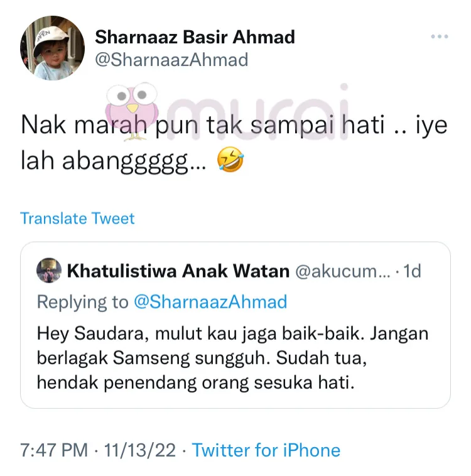Image resolution: width=471 pixels, height=476 pixels.
Task: Click Translate Tweet link
Action: tap(77, 219)
